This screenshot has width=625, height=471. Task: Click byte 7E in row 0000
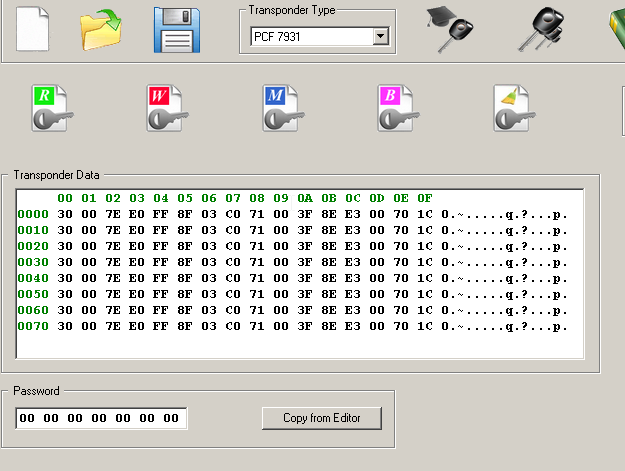pyautogui.click(x=113, y=214)
